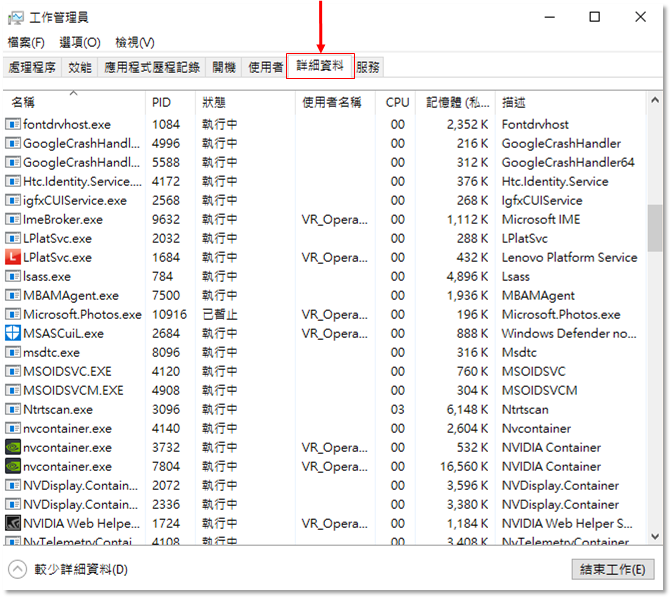
Task: Click description Microsoft IME
Action: click(541, 220)
